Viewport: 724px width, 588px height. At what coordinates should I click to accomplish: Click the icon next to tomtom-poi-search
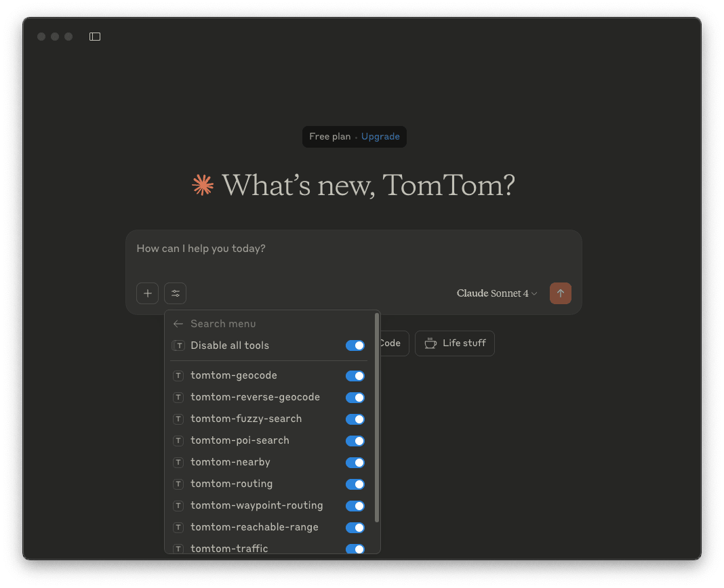(178, 441)
